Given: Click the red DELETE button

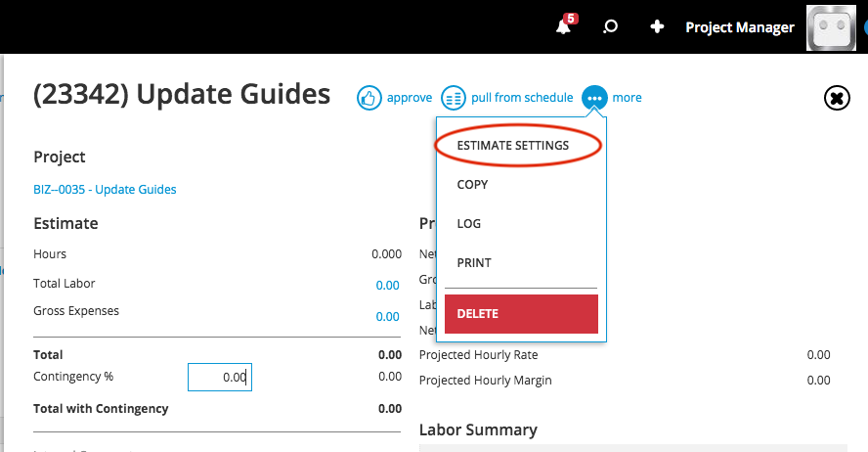Looking at the screenshot, I should coord(521,313).
